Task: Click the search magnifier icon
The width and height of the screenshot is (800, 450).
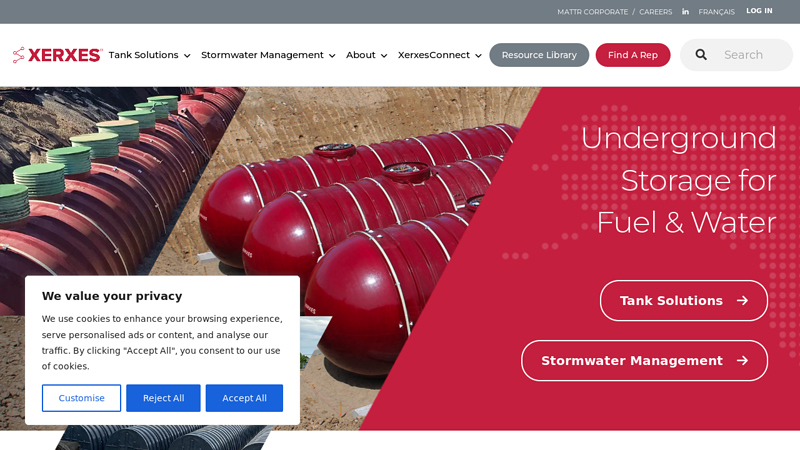Action: coord(701,55)
